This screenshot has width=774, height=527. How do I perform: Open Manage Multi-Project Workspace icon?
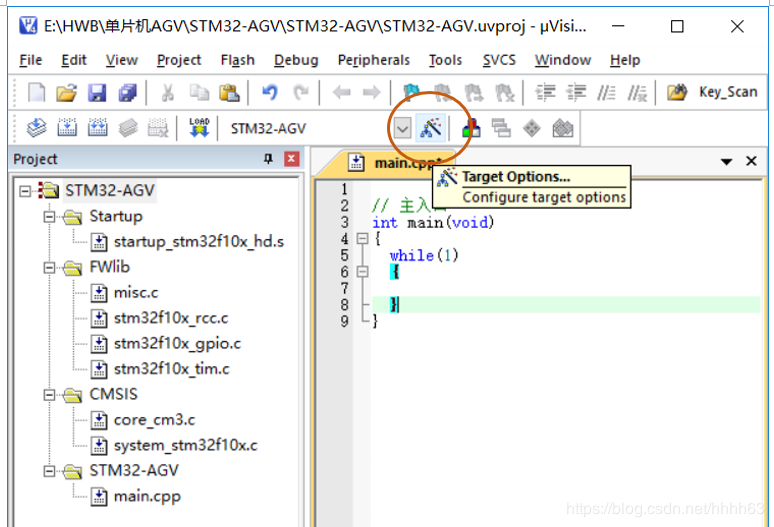[502, 128]
